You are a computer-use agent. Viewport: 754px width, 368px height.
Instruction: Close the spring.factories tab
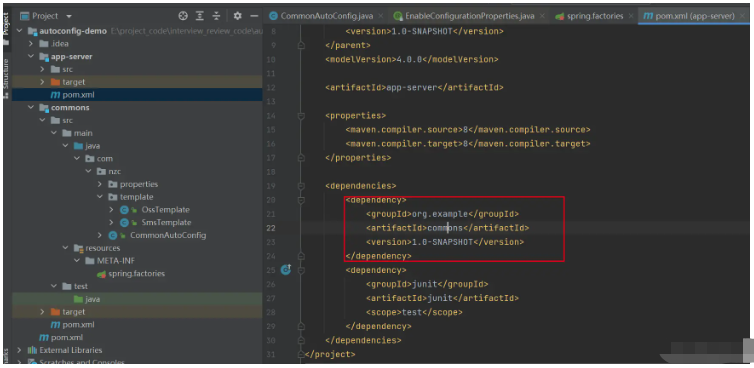631,16
